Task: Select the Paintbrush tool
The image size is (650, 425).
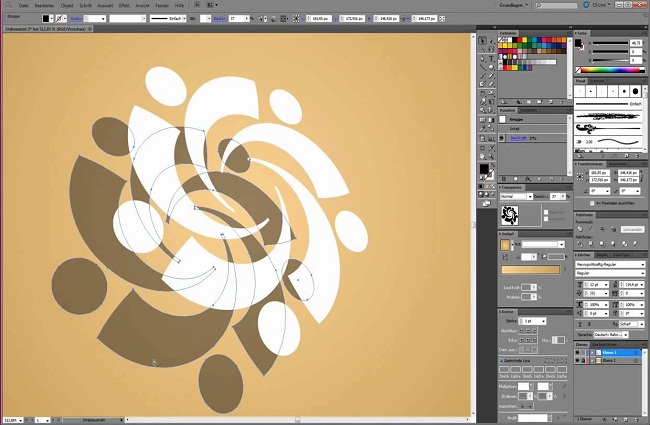Action: pyautogui.click(x=483, y=75)
